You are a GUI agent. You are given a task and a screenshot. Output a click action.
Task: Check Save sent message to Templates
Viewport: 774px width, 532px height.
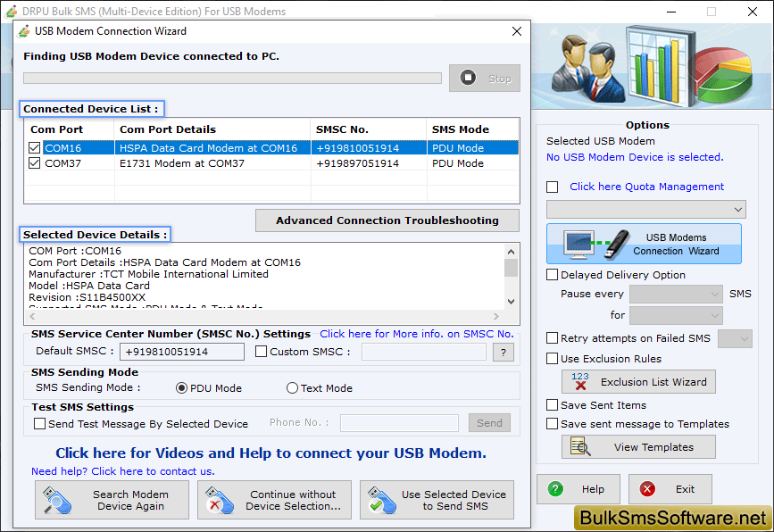553,424
